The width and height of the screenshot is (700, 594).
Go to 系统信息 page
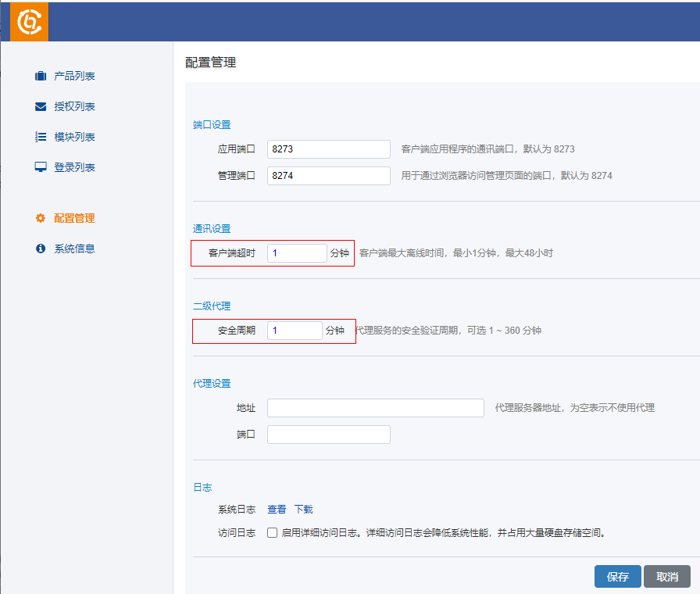(x=74, y=249)
